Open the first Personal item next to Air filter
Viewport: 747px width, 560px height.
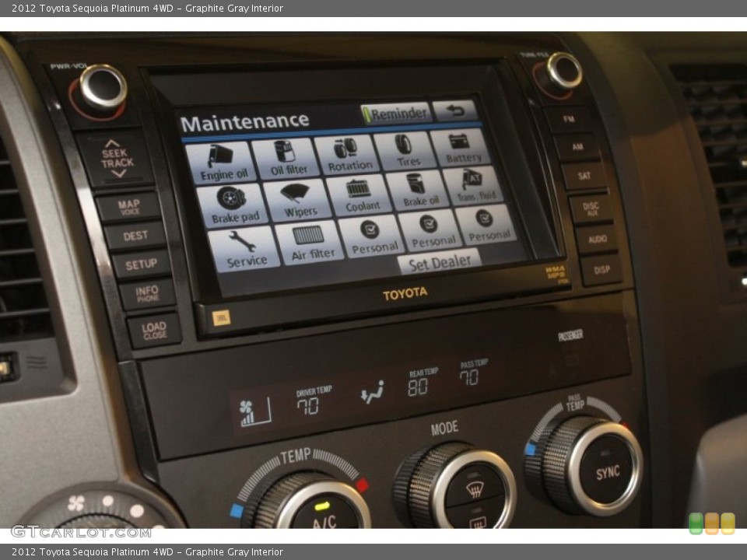tap(373, 236)
